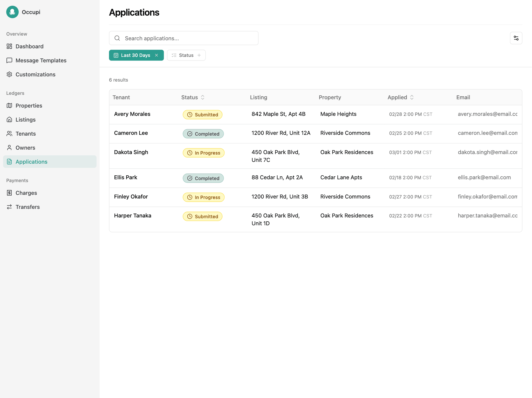The image size is (532, 398).
Task: Click Cameron Lee's Completed status badge
Action: tap(203, 134)
